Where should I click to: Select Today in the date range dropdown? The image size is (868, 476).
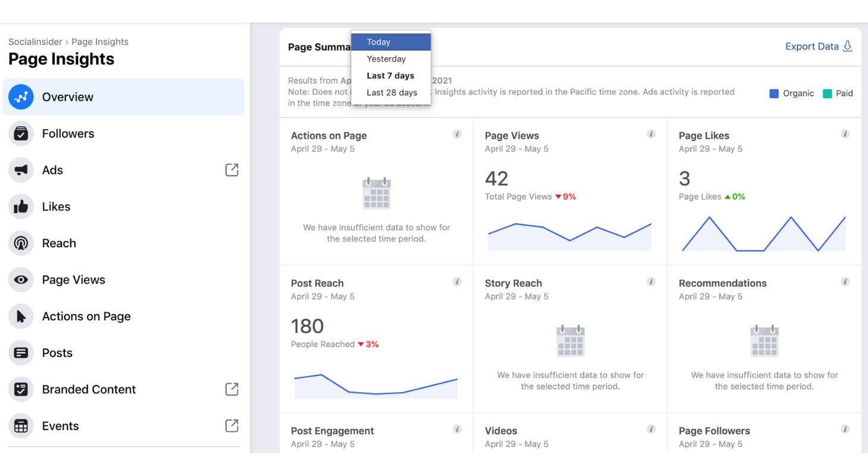pyautogui.click(x=391, y=42)
